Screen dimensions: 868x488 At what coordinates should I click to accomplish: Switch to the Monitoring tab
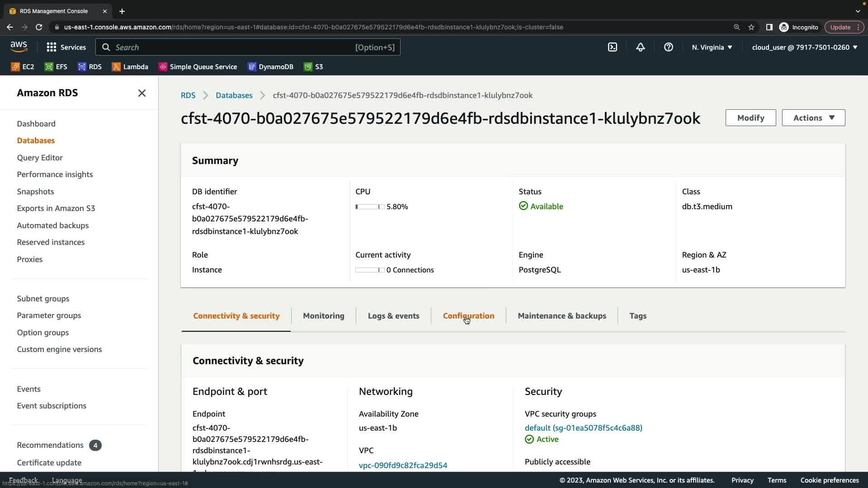[x=323, y=316]
